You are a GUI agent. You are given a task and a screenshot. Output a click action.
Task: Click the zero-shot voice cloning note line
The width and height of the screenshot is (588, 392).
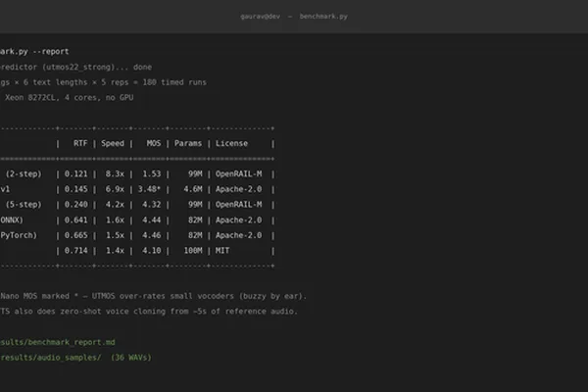pos(149,312)
